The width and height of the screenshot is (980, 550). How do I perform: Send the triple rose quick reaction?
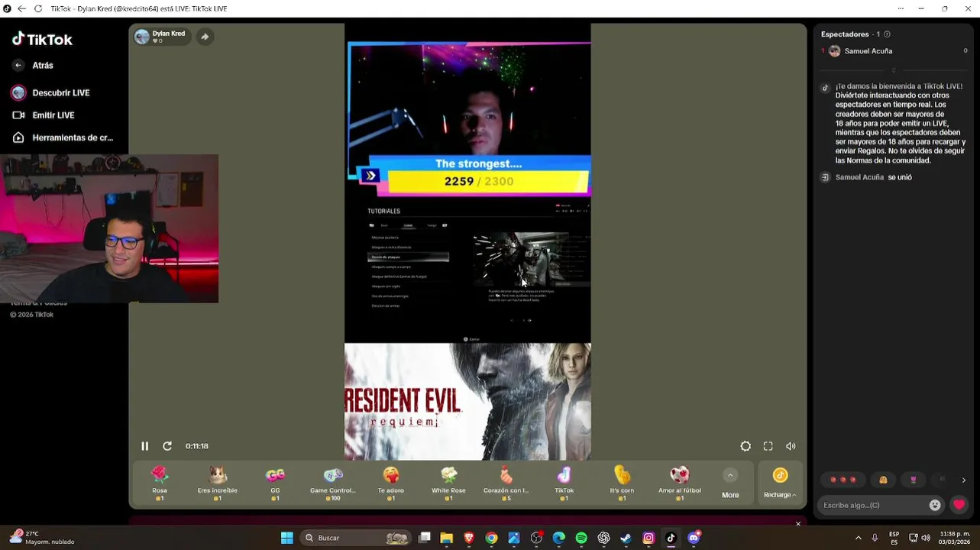[x=843, y=480]
